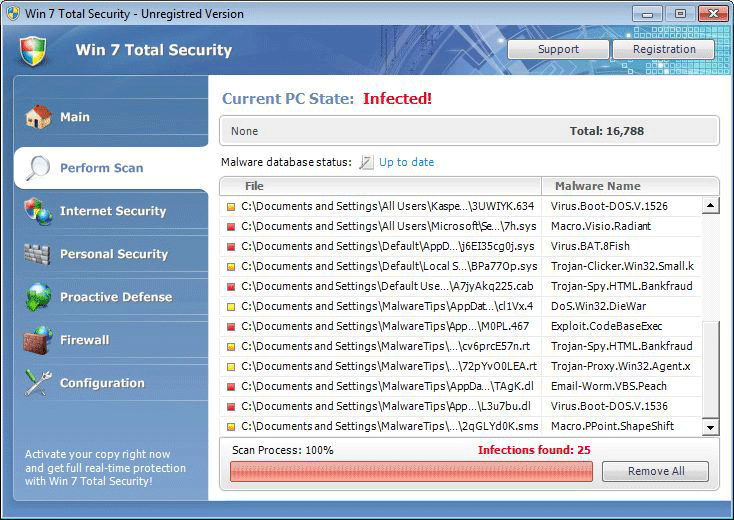Image resolution: width=734 pixels, height=520 pixels.
Task: Click the Proactive Defense green globe icon
Action: pyautogui.click(x=38, y=297)
